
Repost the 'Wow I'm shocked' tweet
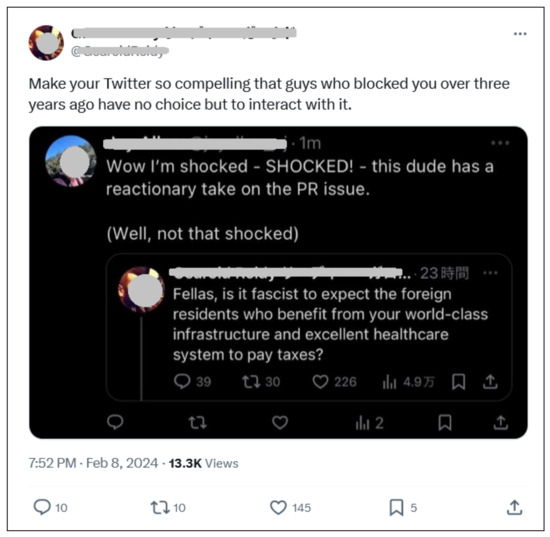197,422
